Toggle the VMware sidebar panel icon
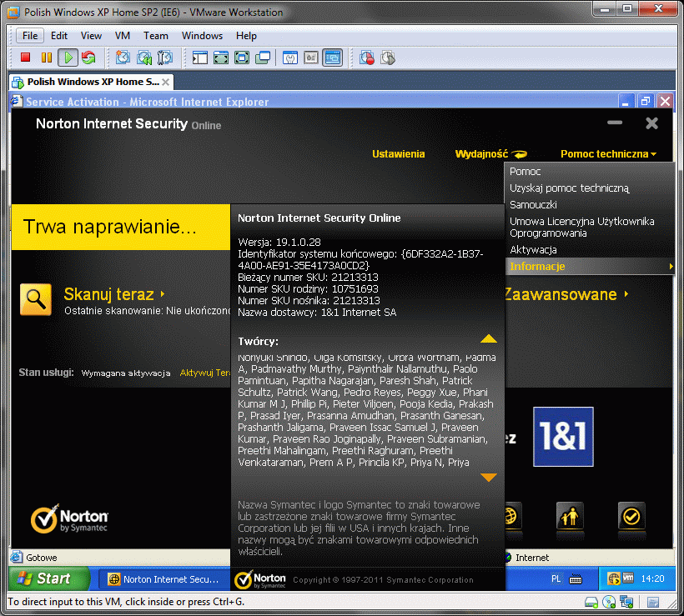This screenshot has height=616, width=684. click(x=200, y=58)
